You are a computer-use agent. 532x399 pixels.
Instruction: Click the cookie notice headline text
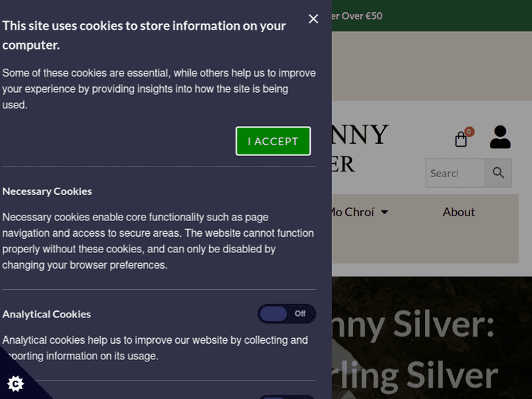(144, 35)
